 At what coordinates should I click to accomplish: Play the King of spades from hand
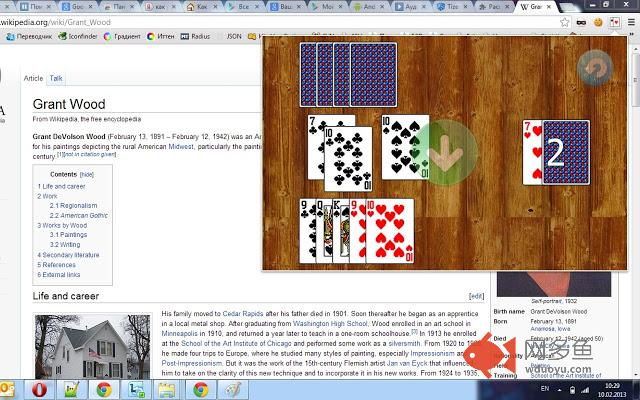[341, 231]
